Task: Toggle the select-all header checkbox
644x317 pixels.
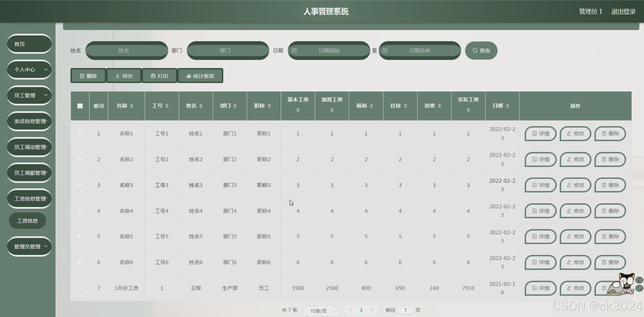Action: click(80, 106)
